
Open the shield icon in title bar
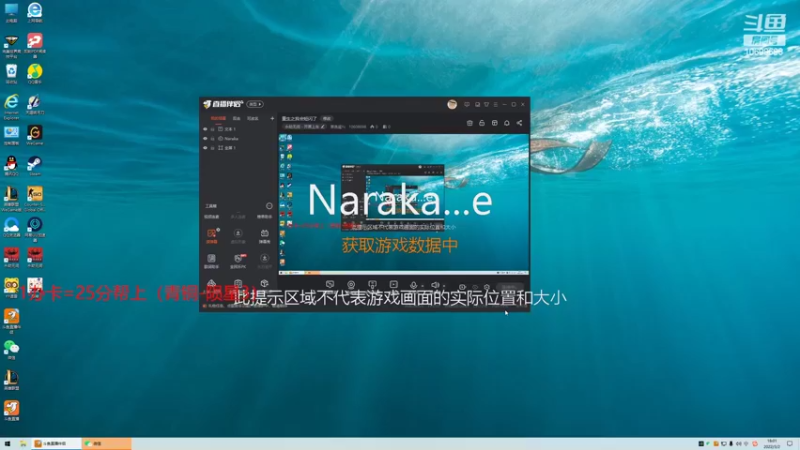(487, 105)
